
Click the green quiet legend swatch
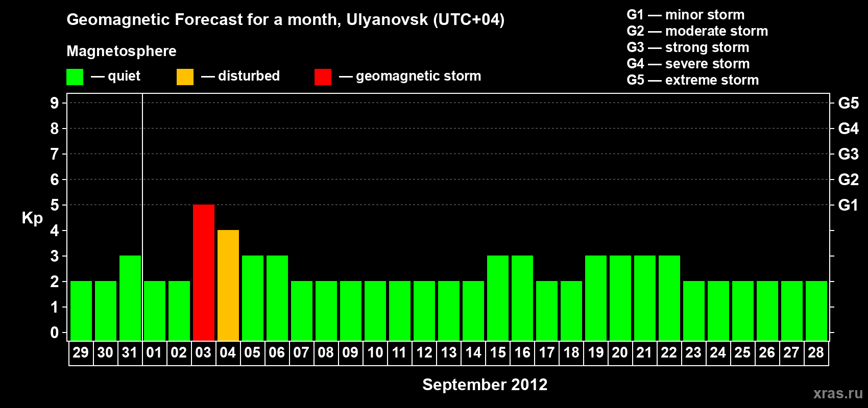click(x=75, y=77)
